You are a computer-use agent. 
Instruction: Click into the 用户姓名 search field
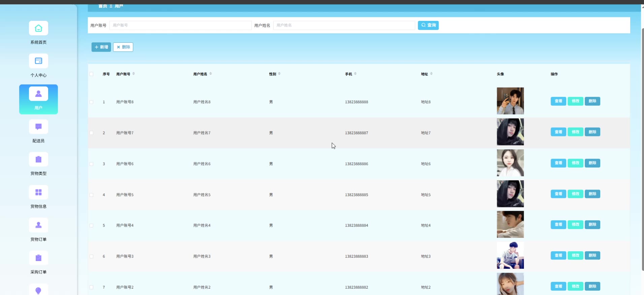pyautogui.click(x=344, y=25)
